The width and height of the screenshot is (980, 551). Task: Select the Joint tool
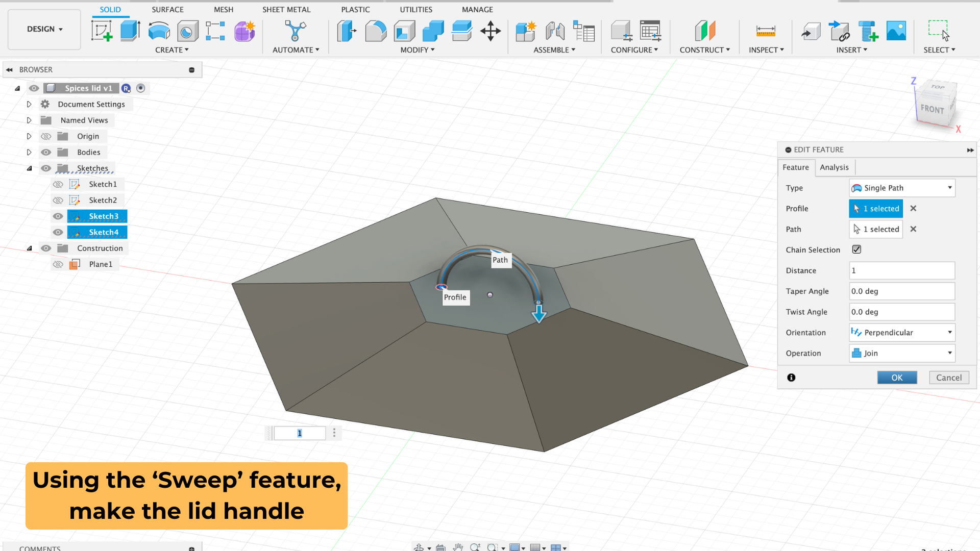(555, 31)
